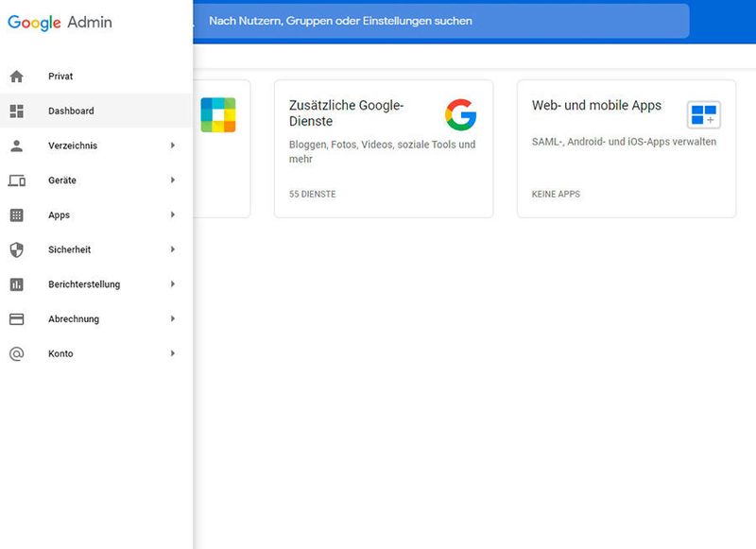Select Dashboard in the sidebar
The image size is (756, 549).
[x=96, y=111]
